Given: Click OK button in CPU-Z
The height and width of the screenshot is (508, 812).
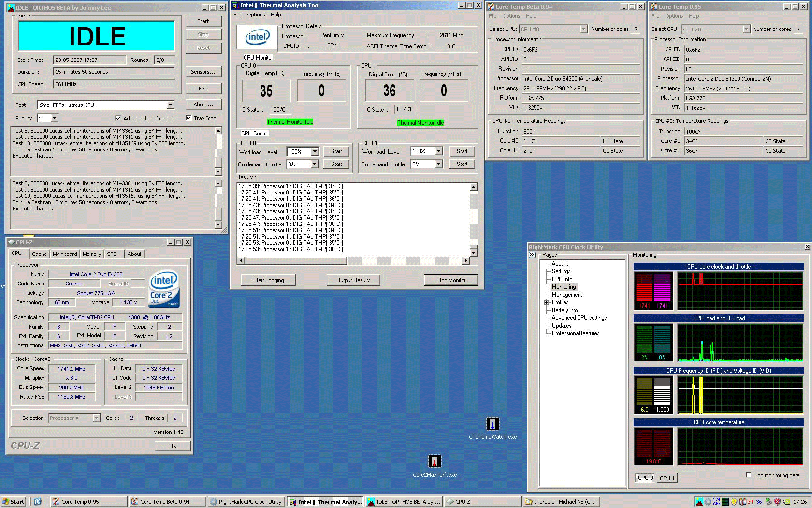Looking at the screenshot, I should 173,446.
